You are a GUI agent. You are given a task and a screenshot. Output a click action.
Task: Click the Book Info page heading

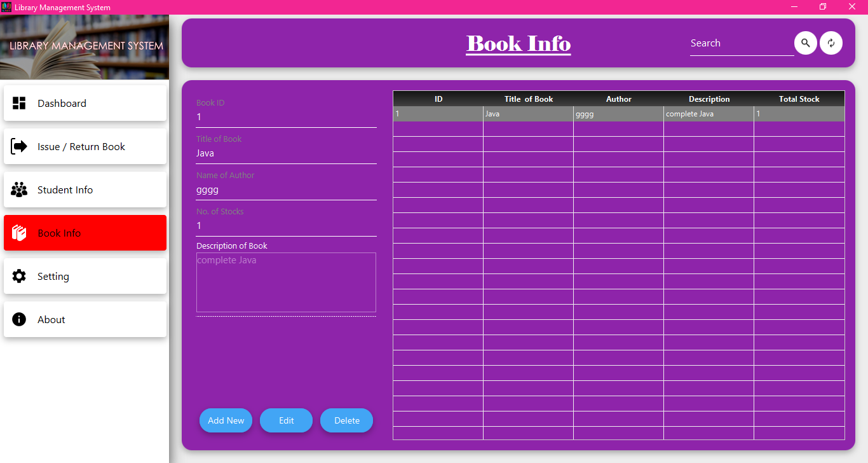coord(519,44)
